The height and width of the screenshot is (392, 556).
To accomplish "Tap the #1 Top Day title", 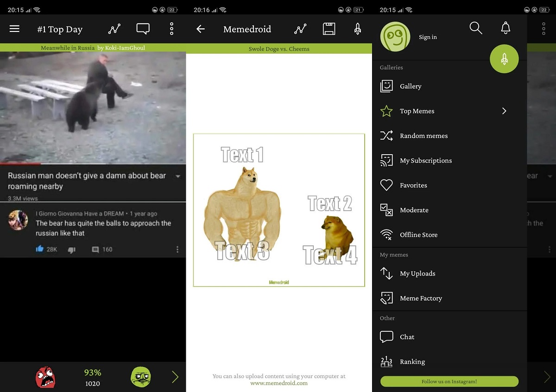I will (x=60, y=29).
